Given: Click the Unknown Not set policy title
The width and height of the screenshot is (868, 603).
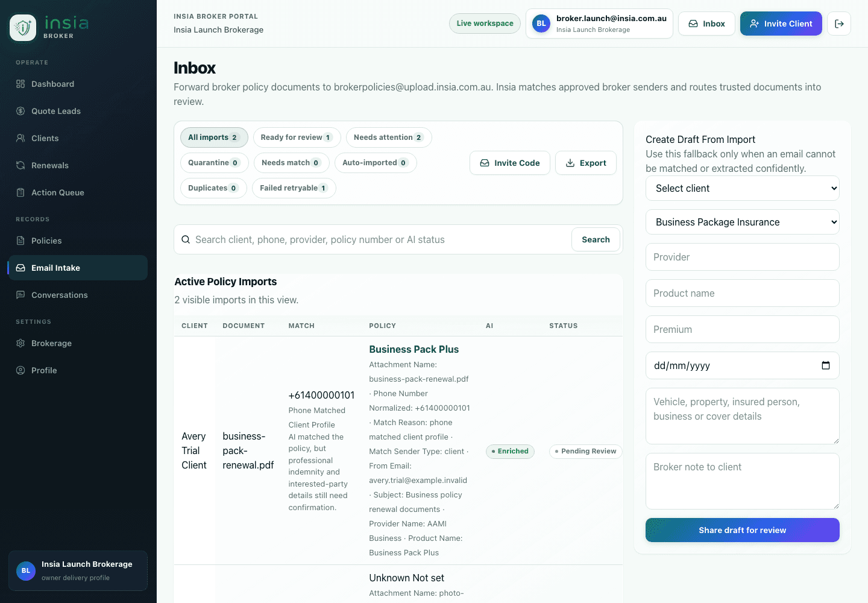Looking at the screenshot, I should [407, 578].
